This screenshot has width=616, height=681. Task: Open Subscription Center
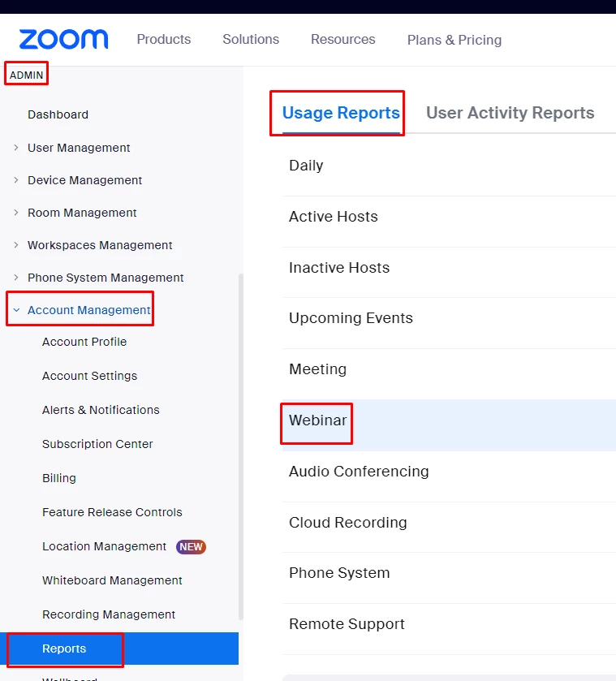tap(97, 444)
